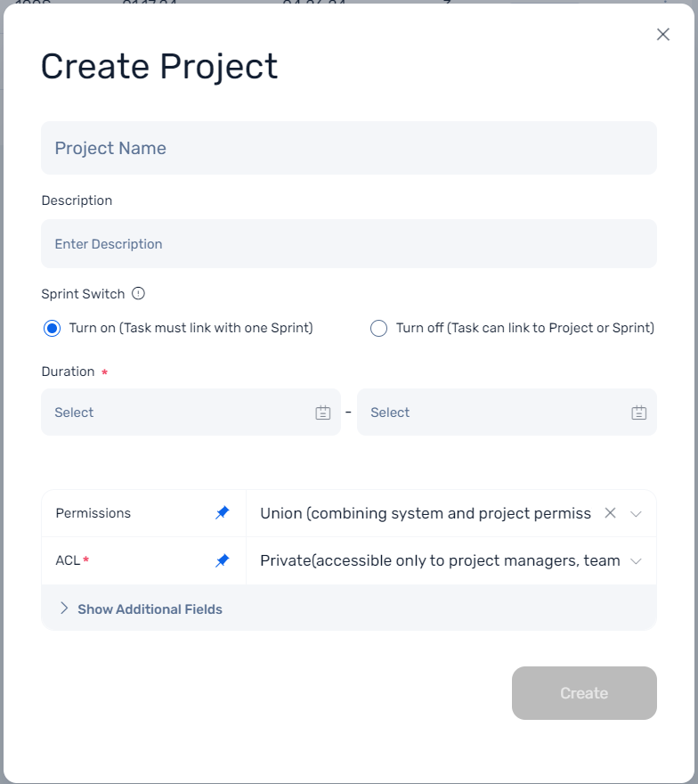This screenshot has height=784, width=698.
Task: Open the end date calendar icon
Action: pyautogui.click(x=638, y=412)
